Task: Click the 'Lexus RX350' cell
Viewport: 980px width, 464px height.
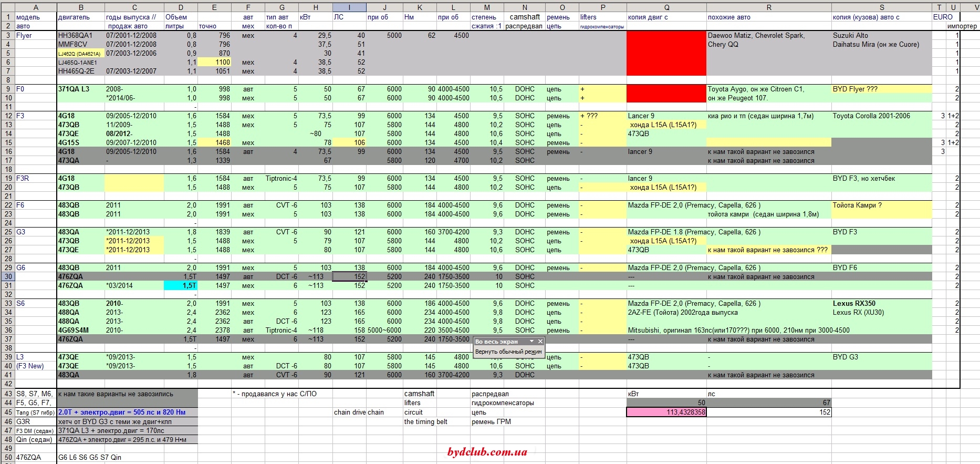Action: [x=854, y=304]
